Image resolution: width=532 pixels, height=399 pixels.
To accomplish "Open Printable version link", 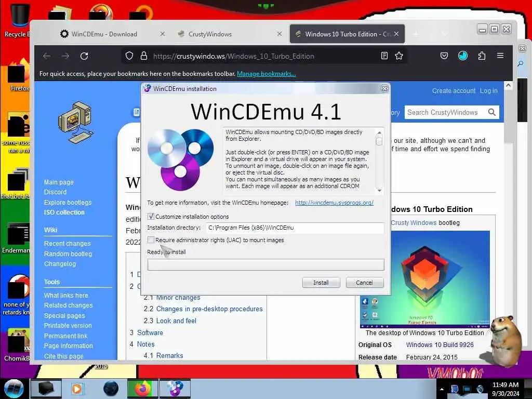I will pos(68,326).
